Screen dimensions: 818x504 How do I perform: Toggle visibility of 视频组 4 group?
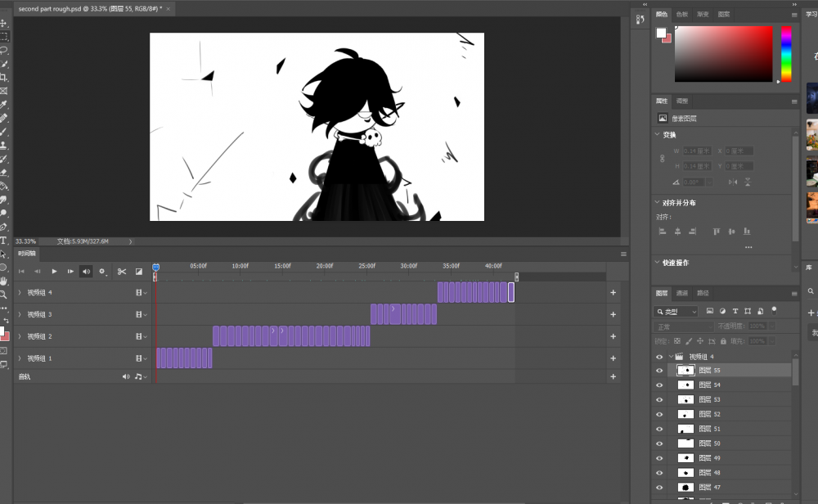point(659,357)
